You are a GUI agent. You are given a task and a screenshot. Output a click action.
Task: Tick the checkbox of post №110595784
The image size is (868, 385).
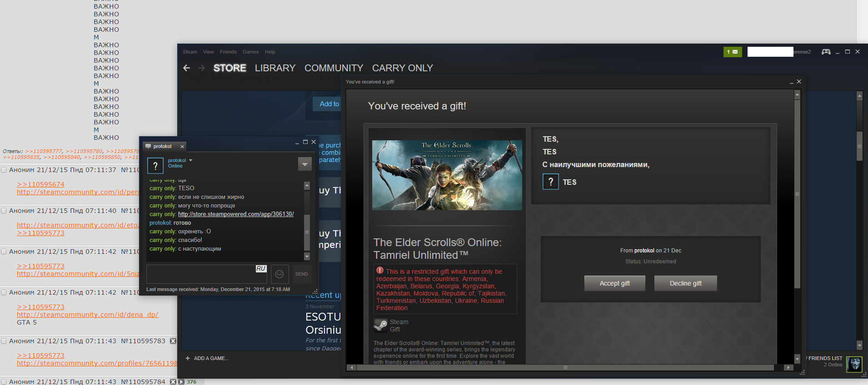[4, 382]
